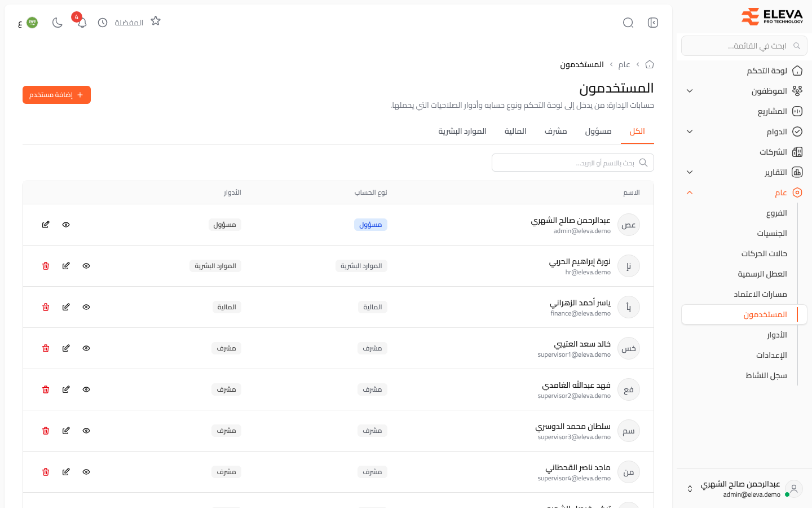
Task: Open the top bar search icon
Action: click(x=628, y=23)
